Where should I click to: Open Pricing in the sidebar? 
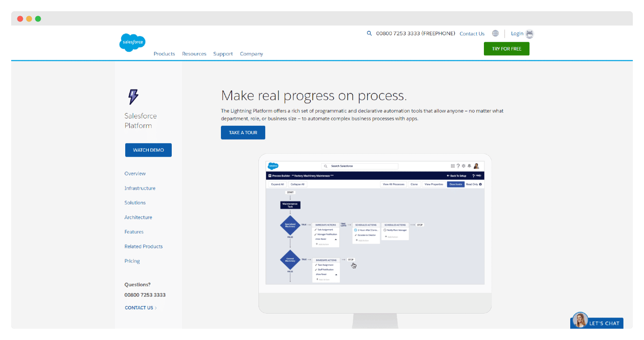click(132, 261)
